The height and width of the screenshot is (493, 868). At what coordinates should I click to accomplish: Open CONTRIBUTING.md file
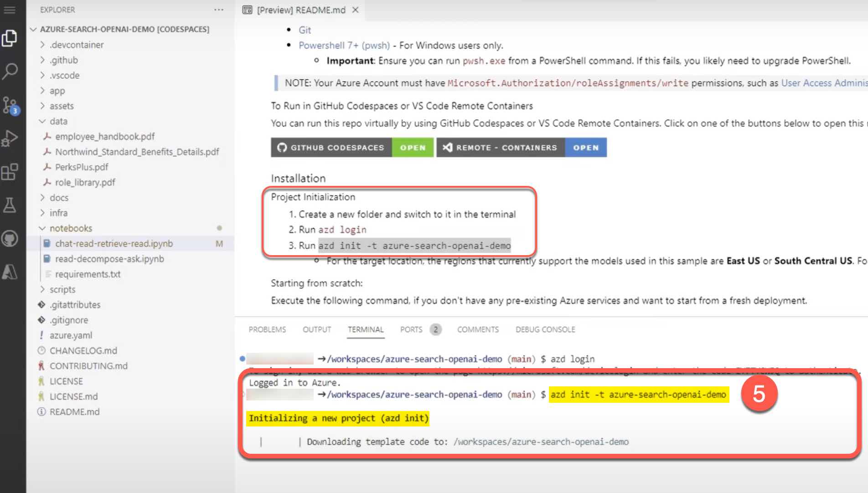tap(88, 366)
